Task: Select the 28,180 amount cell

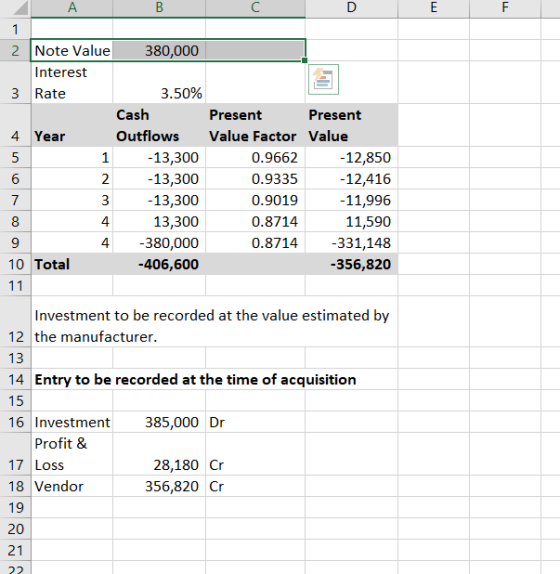Action: point(159,454)
